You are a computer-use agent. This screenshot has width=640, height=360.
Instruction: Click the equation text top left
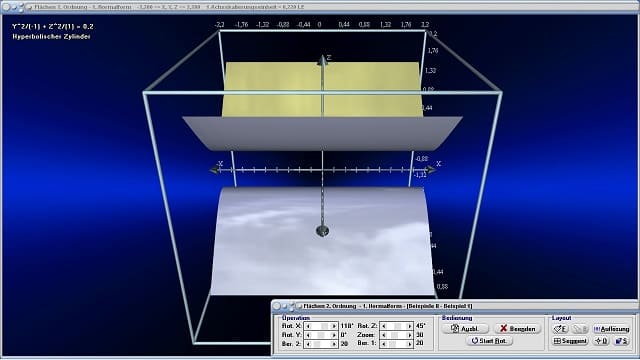click(53, 27)
